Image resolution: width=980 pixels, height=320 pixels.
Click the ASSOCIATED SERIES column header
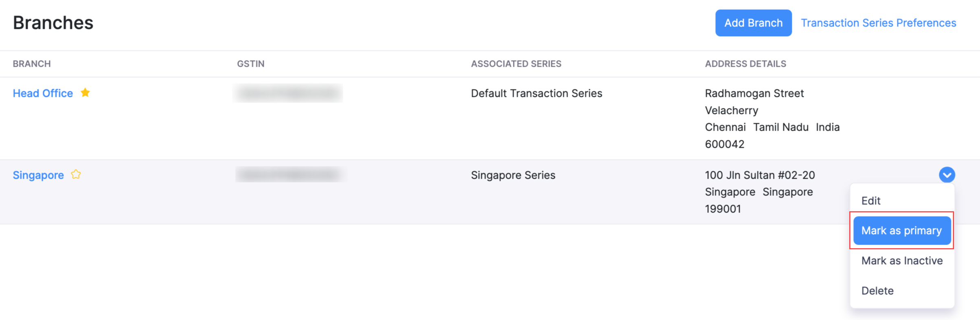516,64
